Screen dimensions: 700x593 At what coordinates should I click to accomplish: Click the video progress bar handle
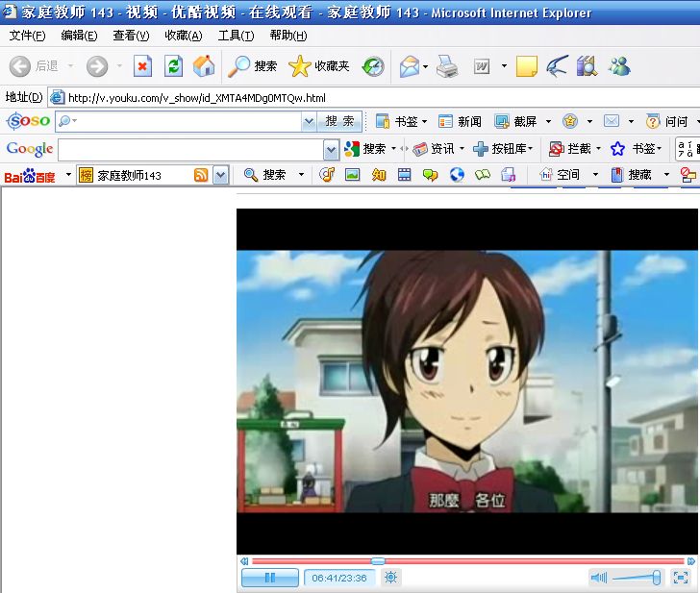tap(378, 561)
